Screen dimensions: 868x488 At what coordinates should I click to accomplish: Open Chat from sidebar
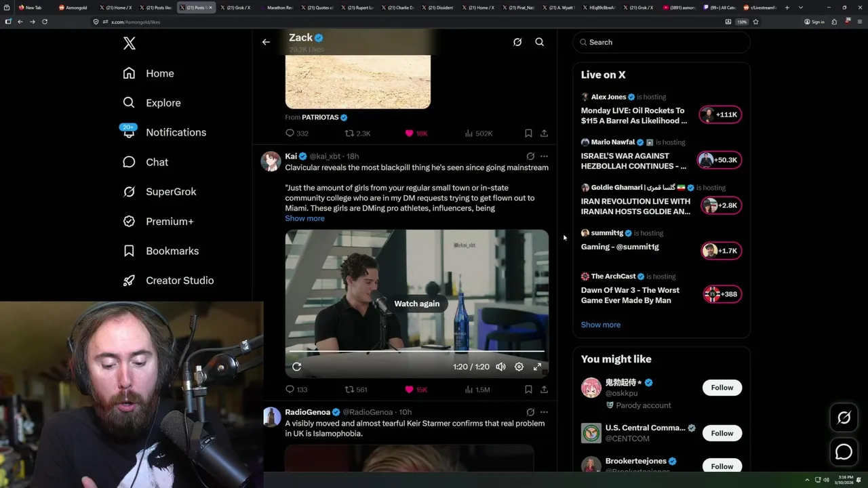(x=145, y=162)
